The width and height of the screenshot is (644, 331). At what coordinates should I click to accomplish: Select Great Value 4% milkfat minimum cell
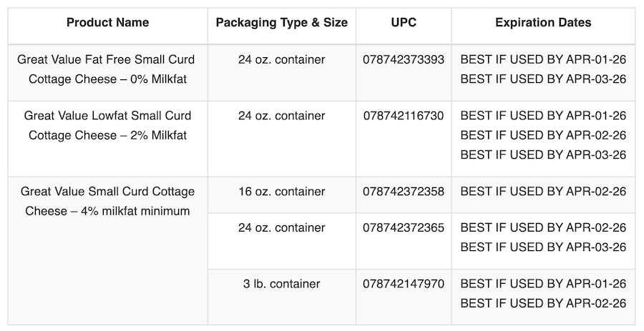click(107, 201)
